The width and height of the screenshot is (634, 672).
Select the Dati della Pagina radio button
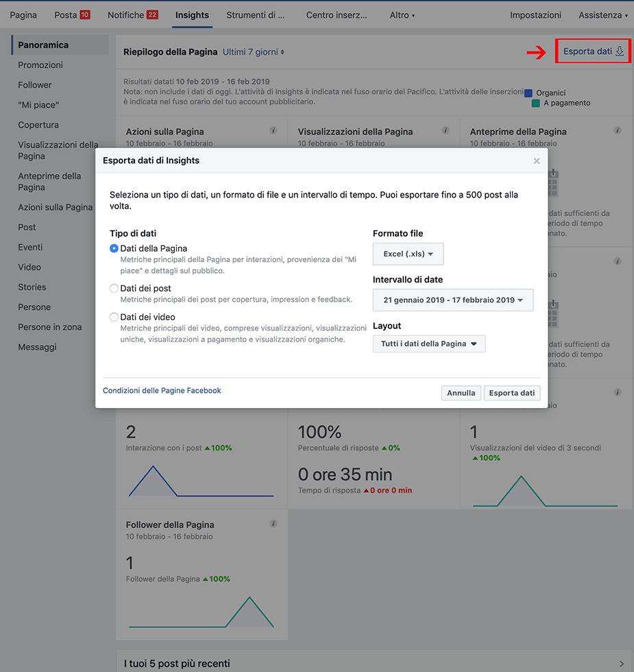[114, 248]
